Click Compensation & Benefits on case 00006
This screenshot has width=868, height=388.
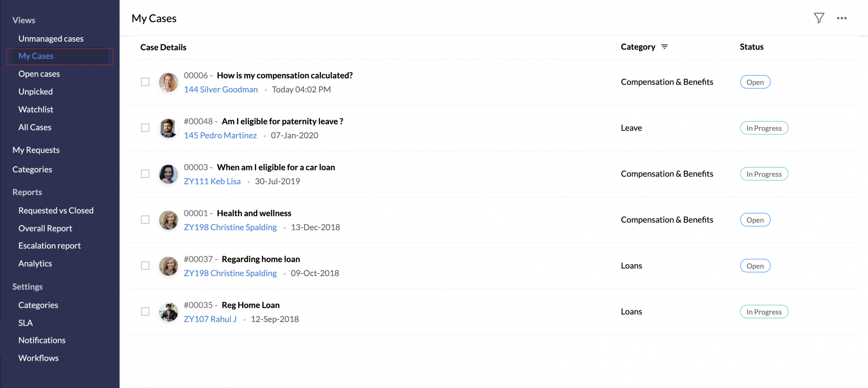coord(667,82)
